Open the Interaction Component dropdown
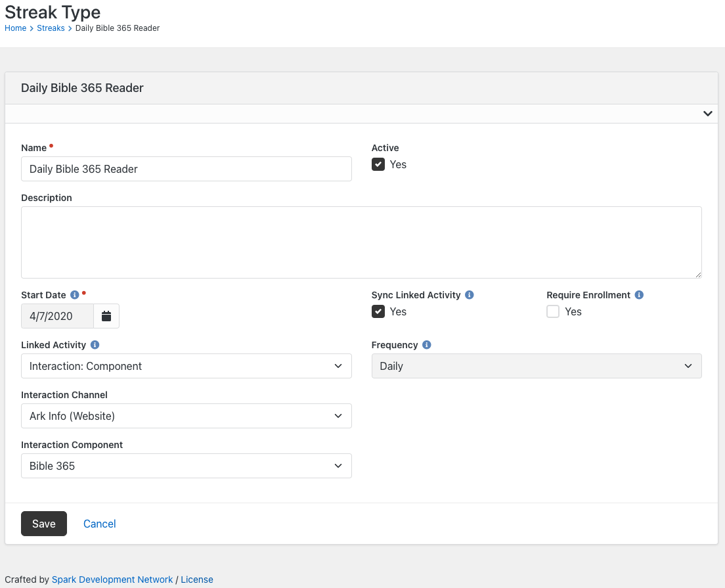This screenshot has width=725, height=588. [x=187, y=466]
